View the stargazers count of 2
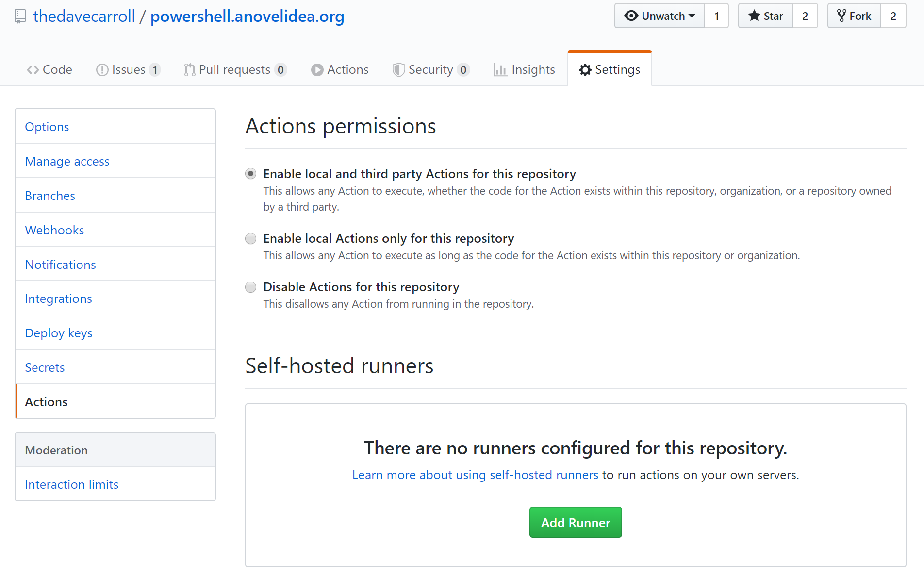 (805, 16)
